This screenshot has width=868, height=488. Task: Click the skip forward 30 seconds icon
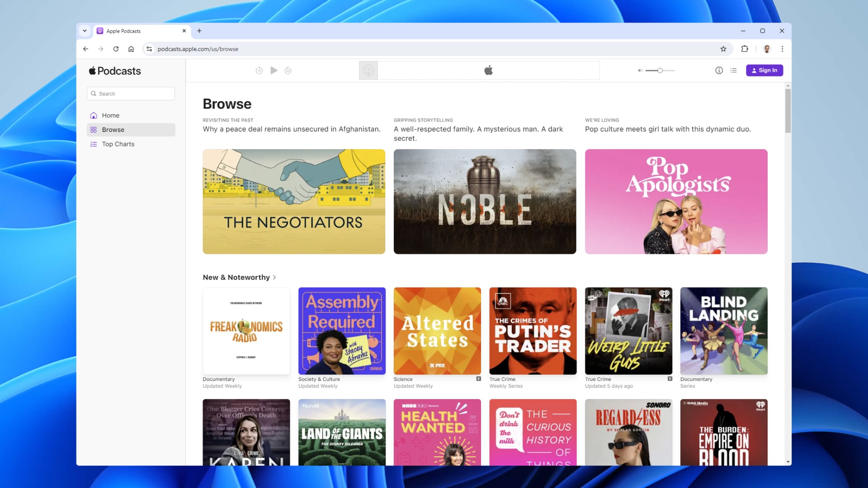click(x=288, y=70)
